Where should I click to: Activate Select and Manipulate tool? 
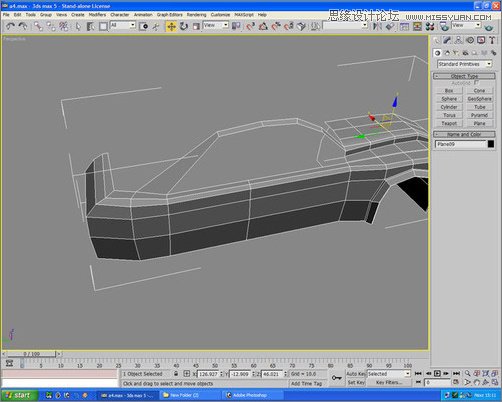156,26
